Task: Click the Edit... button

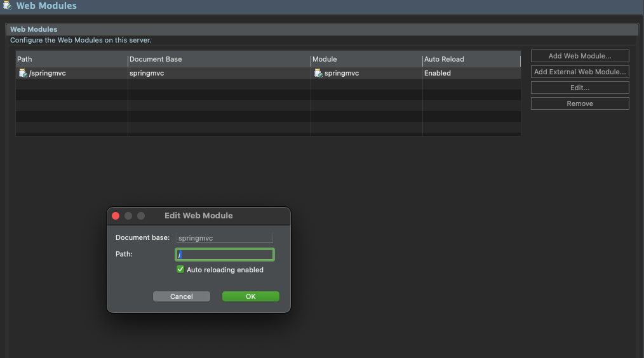Action: point(579,88)
